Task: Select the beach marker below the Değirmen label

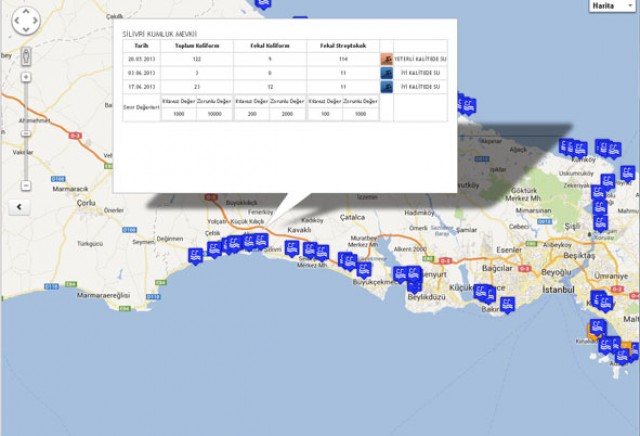Action: pos(196,256)
